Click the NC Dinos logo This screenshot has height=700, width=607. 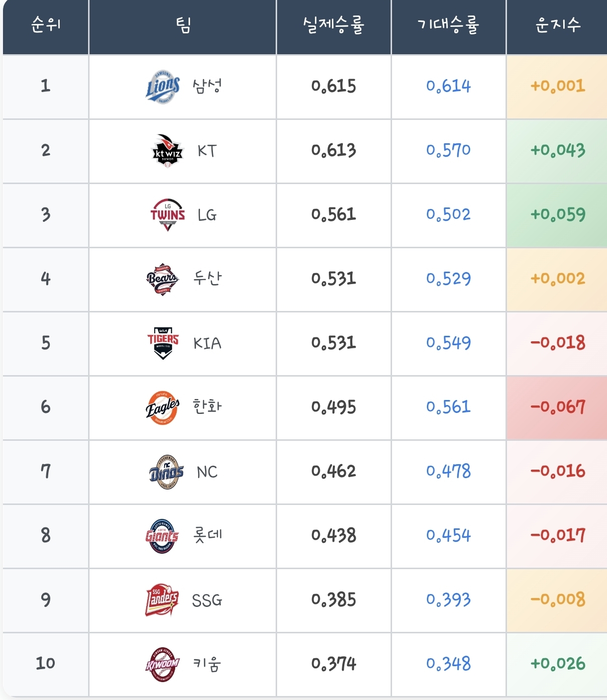[x=166, y=472]
